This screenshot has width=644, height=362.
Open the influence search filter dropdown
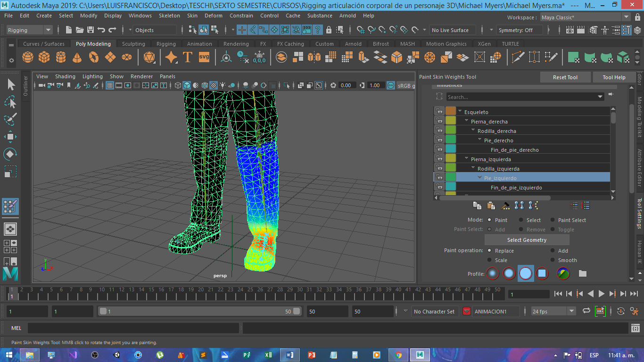click(600, 97)
